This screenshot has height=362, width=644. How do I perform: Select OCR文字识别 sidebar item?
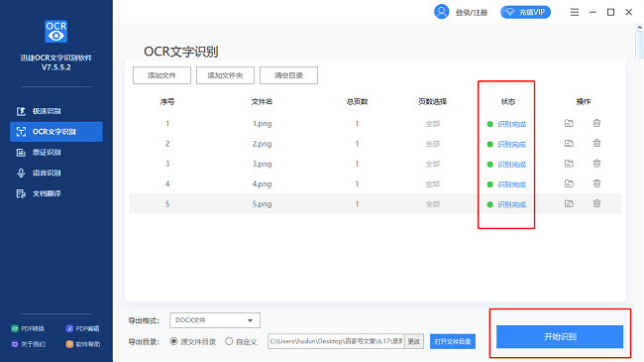coord(55,132)
